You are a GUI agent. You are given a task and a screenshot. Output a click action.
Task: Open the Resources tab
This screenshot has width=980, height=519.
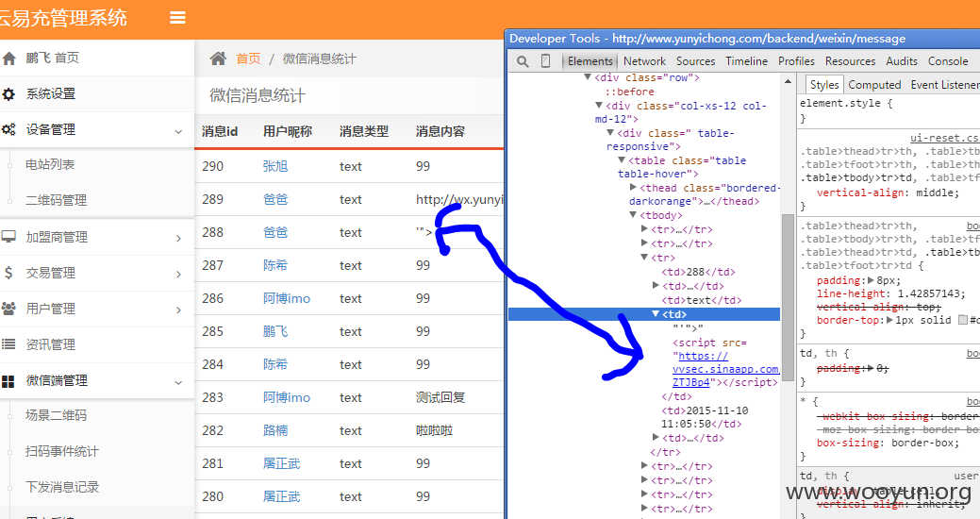pyautogui.click(x=850, y=60)
